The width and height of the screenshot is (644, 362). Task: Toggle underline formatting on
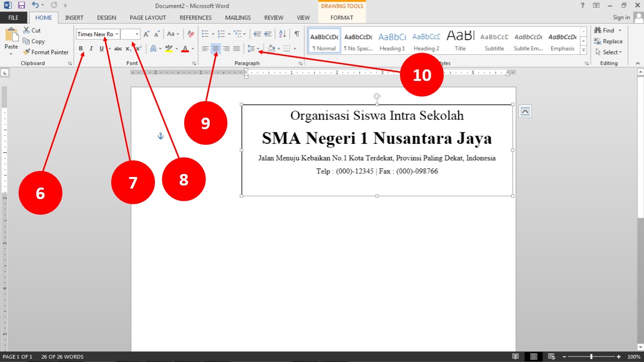(x=101, y=49)
